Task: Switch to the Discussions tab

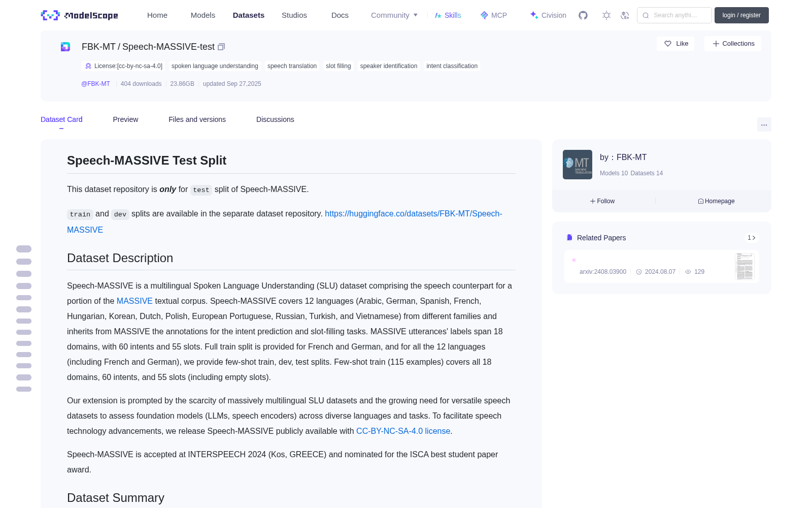Action: click(275, 119)
